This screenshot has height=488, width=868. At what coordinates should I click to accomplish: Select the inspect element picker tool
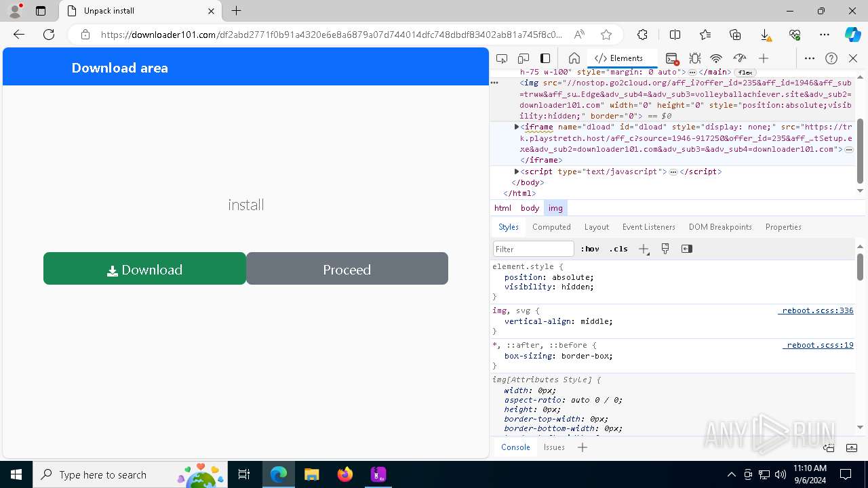(502, 58)
